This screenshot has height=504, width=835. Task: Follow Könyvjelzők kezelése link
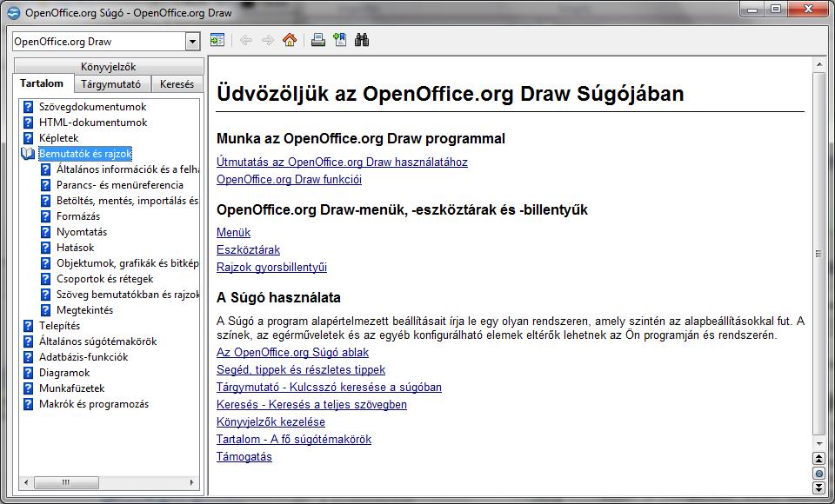(271, 422)
